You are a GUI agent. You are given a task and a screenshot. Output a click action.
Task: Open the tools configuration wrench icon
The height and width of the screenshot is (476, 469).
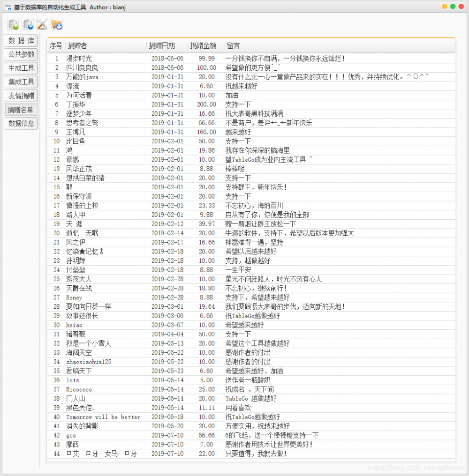click(42, 24)
